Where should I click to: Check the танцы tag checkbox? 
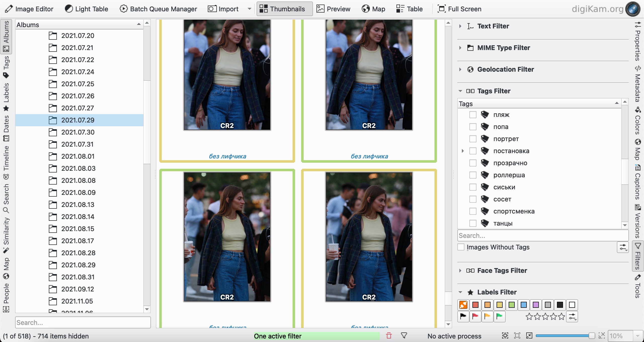(x=473, y=223)
